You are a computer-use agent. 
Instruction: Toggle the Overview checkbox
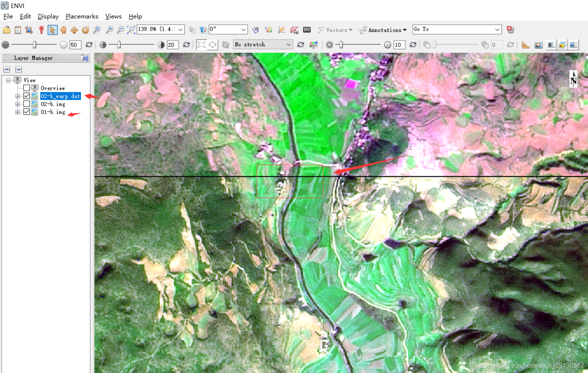pos(27,88)
